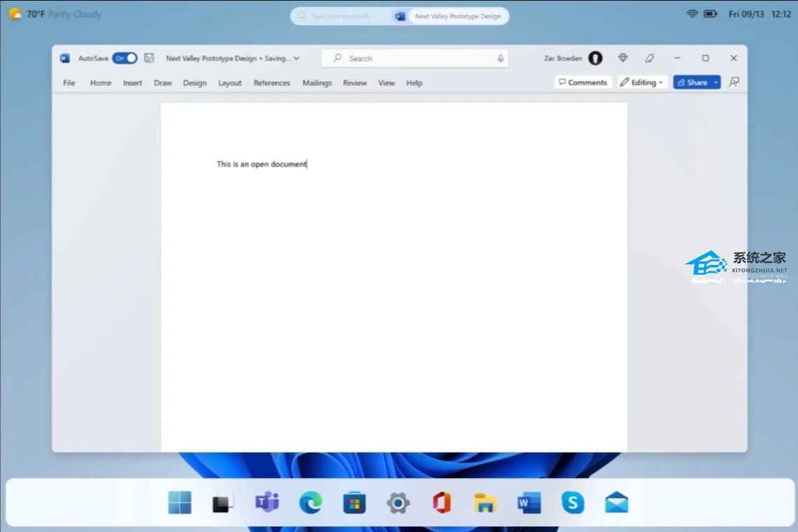
Task: Turn off the AutoSave toggle
Action: click(x=125, y=59)
